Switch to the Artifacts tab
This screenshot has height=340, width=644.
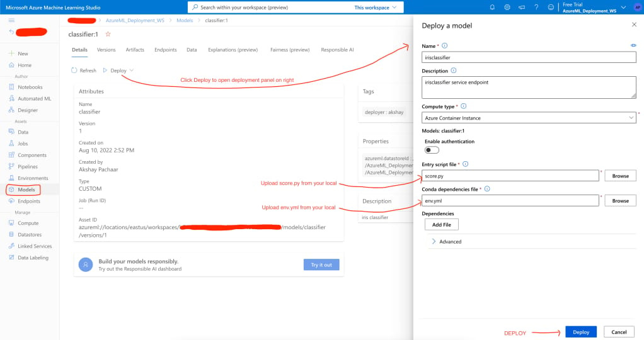tap(135, 50)
